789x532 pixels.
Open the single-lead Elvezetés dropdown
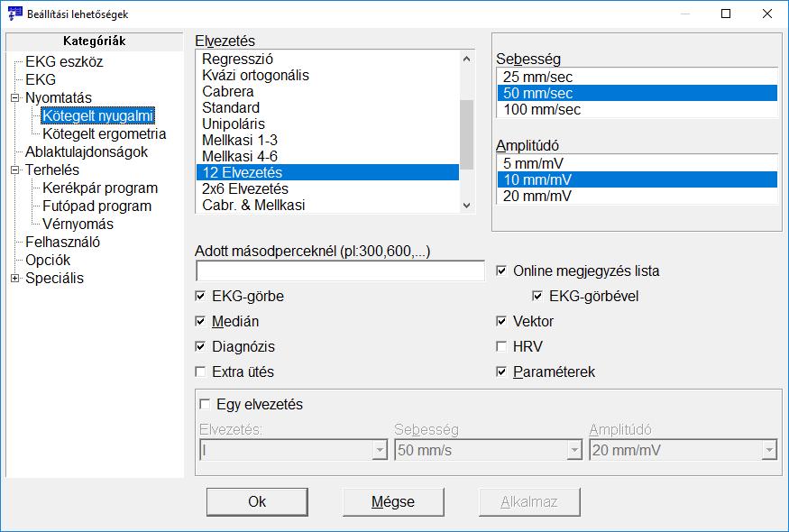point(293,450)
